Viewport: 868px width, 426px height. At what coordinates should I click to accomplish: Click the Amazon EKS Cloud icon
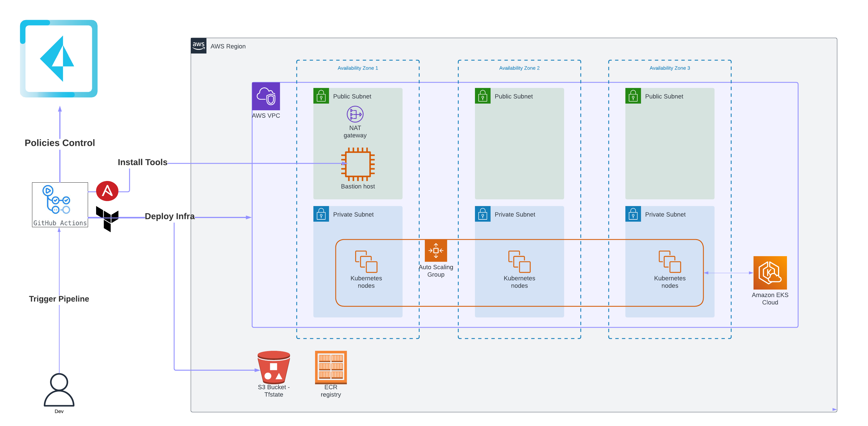pos(770,273)
